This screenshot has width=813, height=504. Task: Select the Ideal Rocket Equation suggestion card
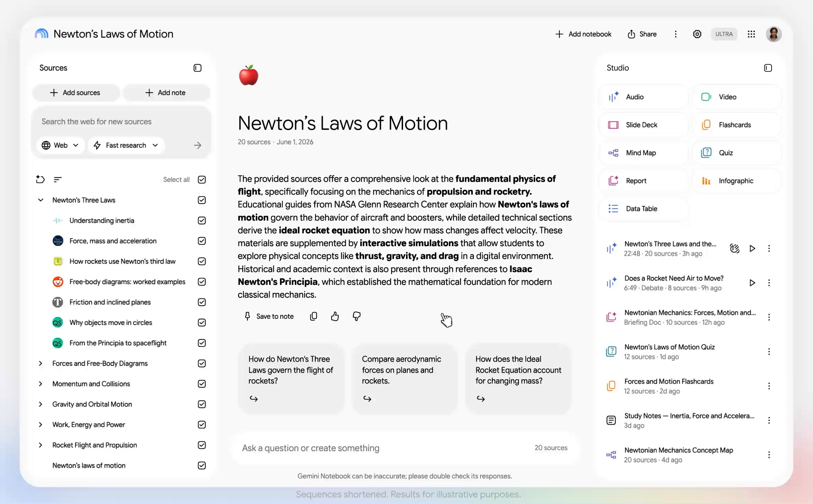(x=518, y=379)
